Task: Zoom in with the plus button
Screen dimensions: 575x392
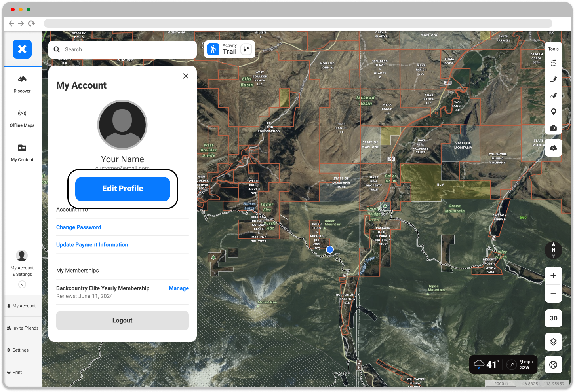Action: pyautogui.click(x=553, y=276)
